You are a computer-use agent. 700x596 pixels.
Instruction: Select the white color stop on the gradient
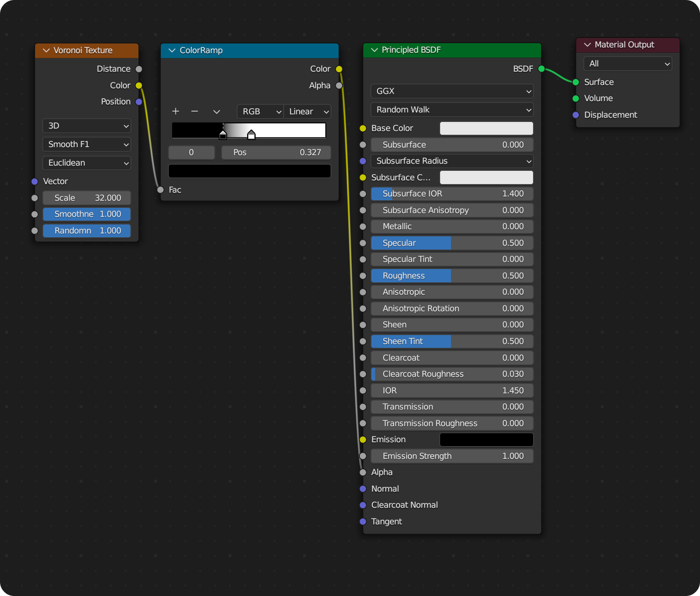pyautogui.click(x=251, y=135)
